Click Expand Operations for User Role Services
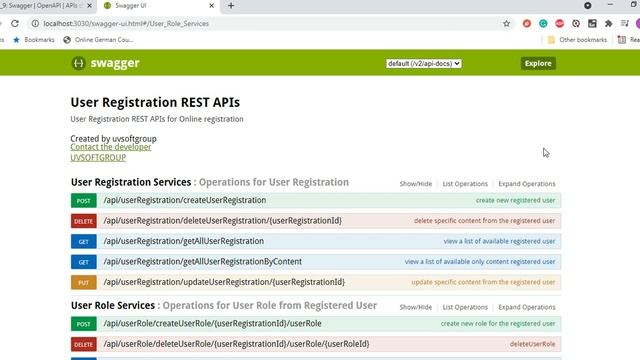Screen dimensions: 640x360 [x=527, y=307]
